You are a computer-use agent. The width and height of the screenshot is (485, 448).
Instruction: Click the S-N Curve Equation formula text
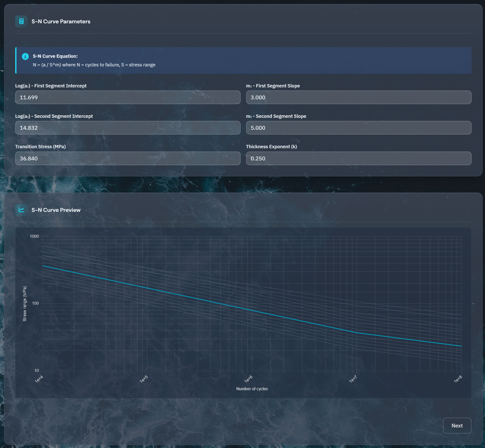pyautogui.click(x=94, y=65)
